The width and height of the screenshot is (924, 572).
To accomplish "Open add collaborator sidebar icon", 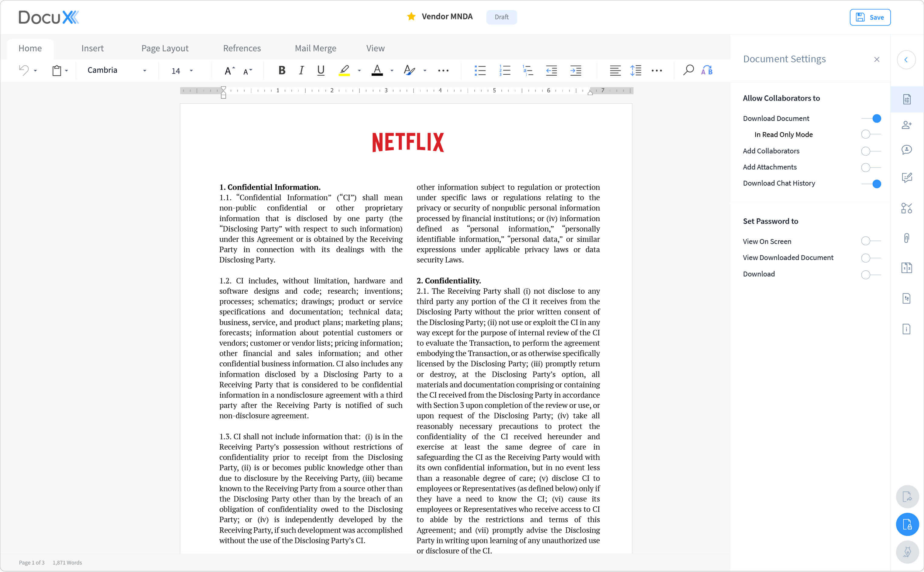I will [x=907, y=125].
